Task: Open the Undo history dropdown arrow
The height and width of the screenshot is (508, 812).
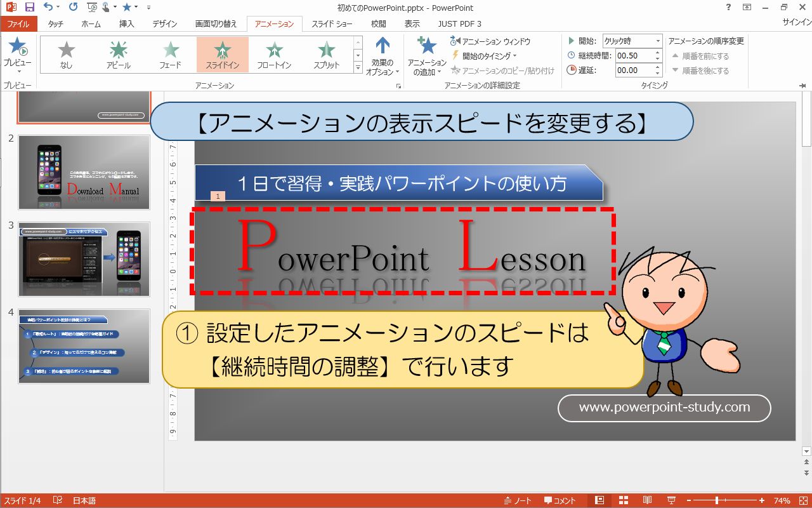Action: pos(58,8)
